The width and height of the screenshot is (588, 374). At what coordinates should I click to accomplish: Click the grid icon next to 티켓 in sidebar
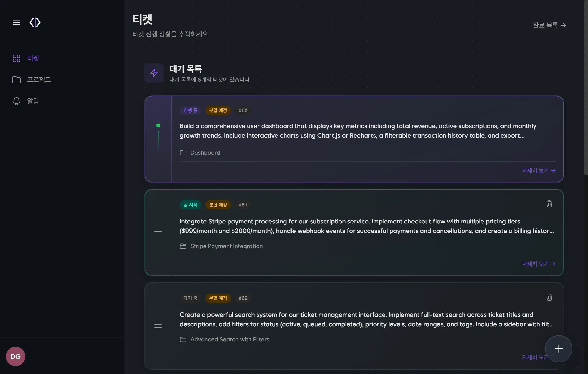click(x=16, y=58)
